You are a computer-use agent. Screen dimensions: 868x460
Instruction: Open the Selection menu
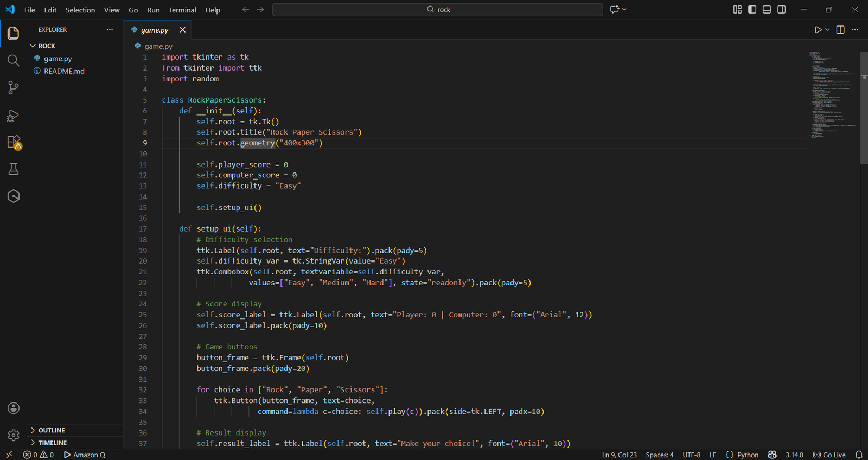[x=80, y=10]
